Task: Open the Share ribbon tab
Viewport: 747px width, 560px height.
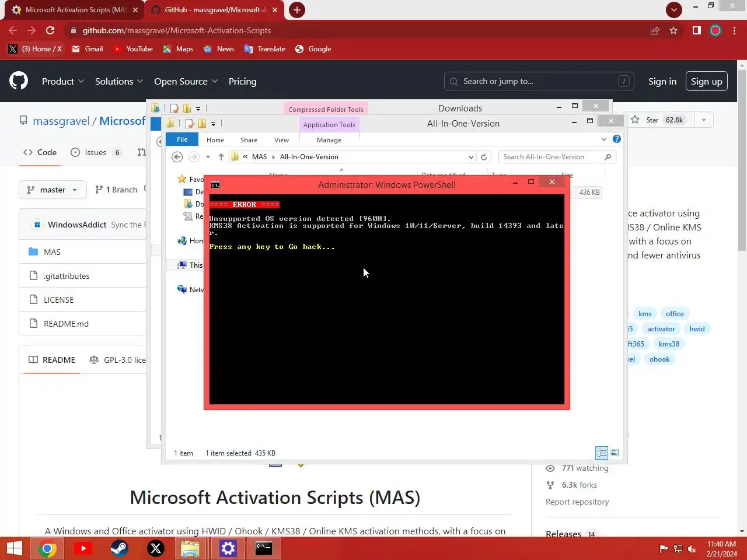Action: pyautogui.click(x=249, y=140)
